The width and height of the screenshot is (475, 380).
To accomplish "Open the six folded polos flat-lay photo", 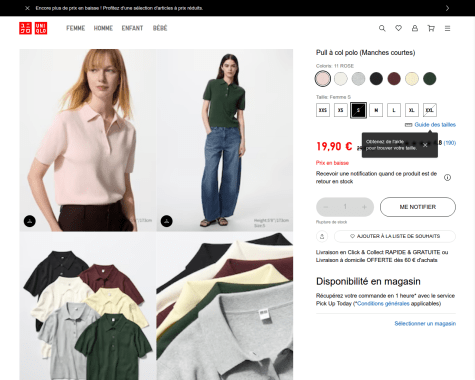I will (x=87, y=306).
